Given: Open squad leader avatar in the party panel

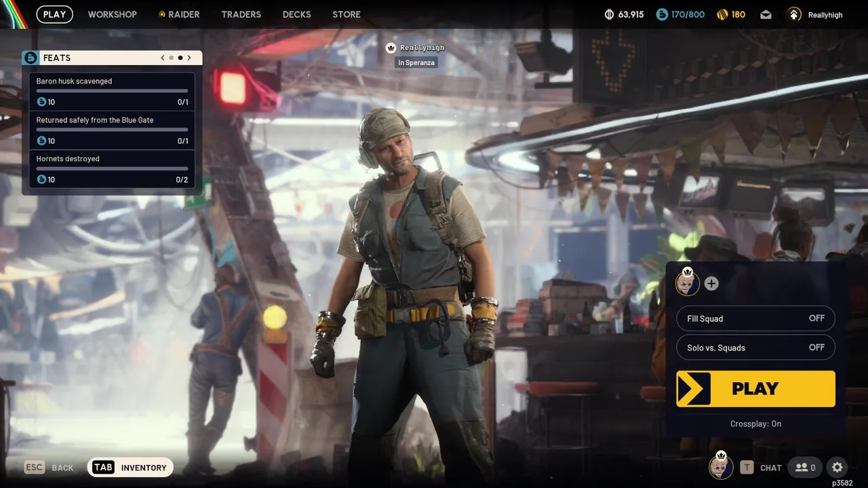Looking at the screenshot, I should (688, 283).
